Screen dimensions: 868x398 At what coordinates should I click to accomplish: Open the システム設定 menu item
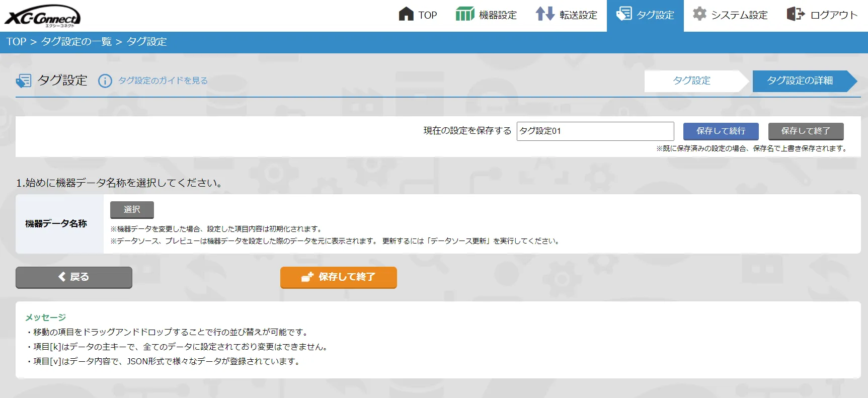click(x=730, y=15)
